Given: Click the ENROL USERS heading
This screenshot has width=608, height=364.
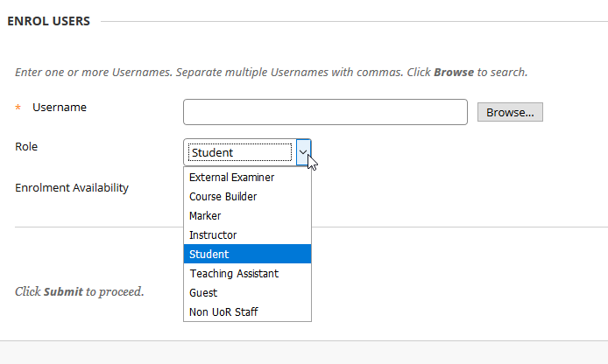Looking at the screenshot, I should tap(49, 21).
